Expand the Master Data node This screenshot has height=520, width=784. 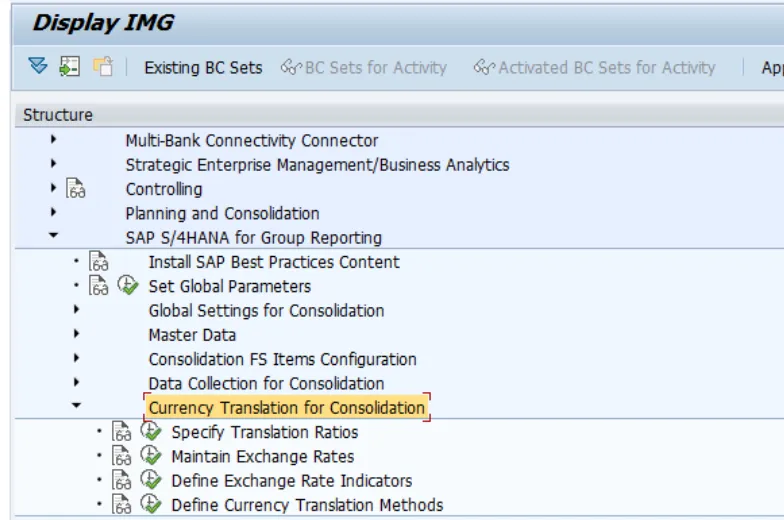coord(76,335)
